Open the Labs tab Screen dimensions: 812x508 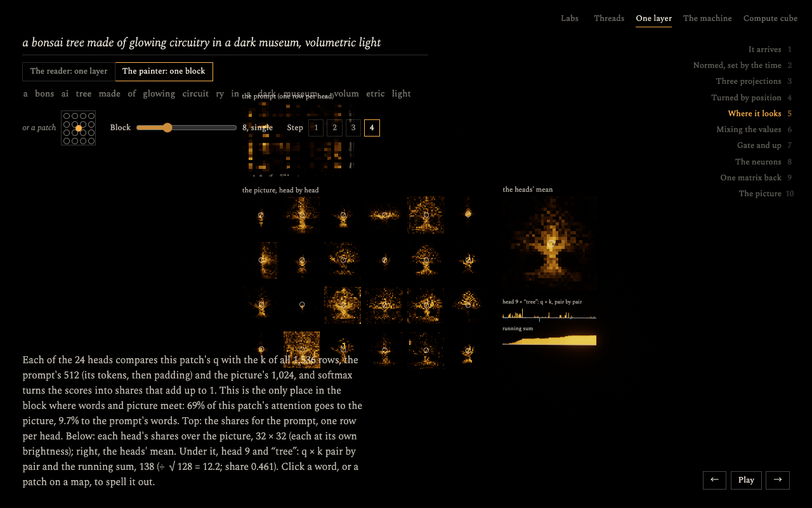click(570, 18)
